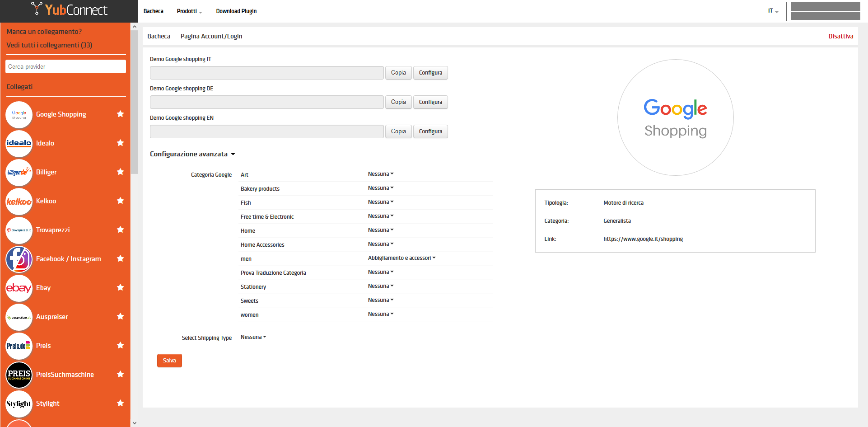This screenshot has height=427, width=868.
Task: Open the Home category dropdown
Action: 381,230
